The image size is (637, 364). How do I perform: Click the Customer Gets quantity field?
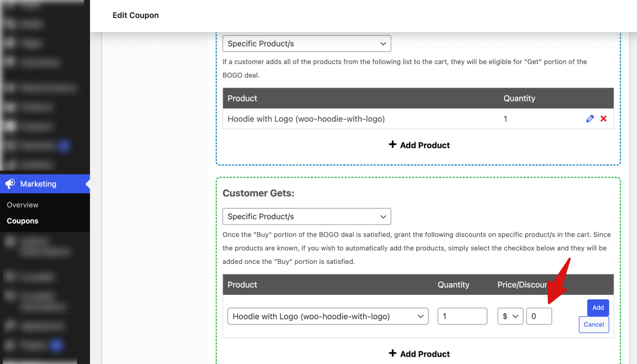click(462, 316)
